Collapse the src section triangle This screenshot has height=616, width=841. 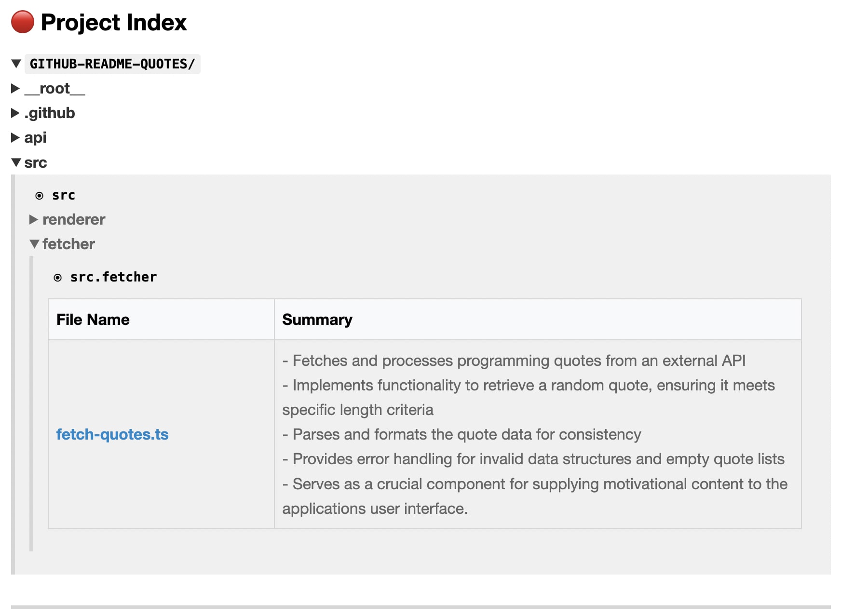[x=16, y=162]
